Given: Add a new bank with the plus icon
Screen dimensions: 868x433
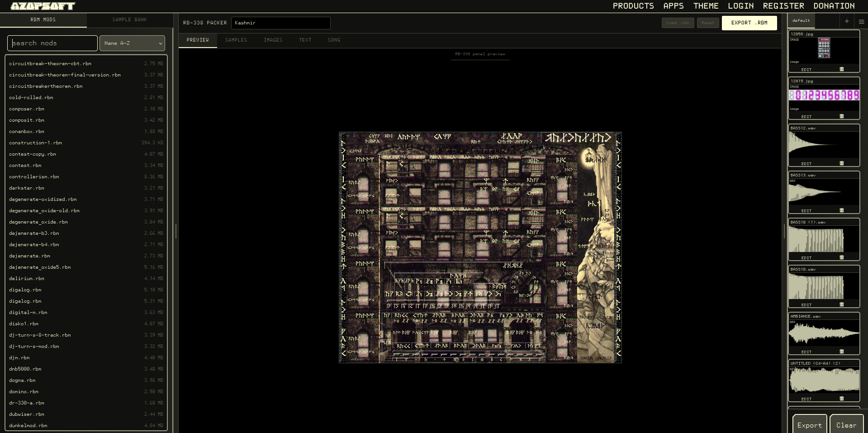Looking at the screenshot, I should (847, 21).
